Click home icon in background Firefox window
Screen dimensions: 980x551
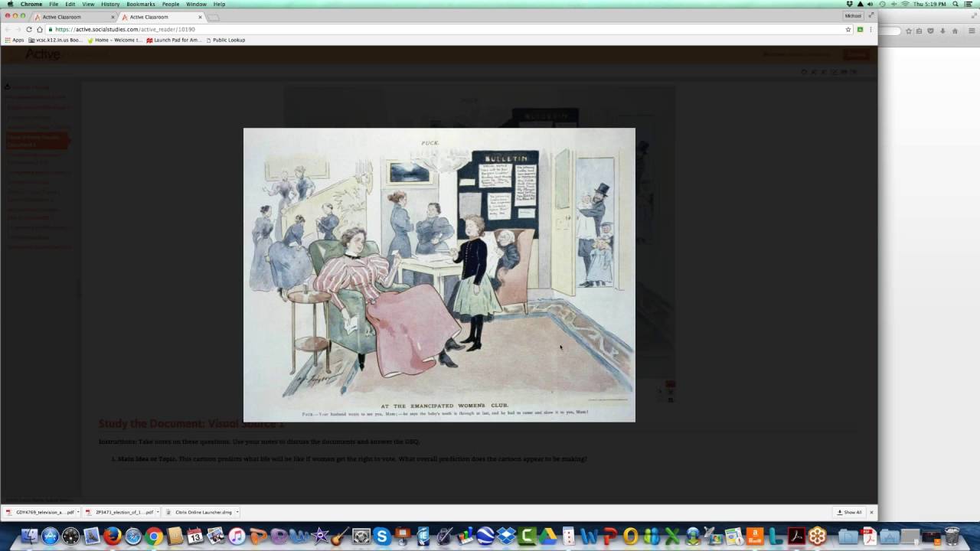[x=955, y=31]
